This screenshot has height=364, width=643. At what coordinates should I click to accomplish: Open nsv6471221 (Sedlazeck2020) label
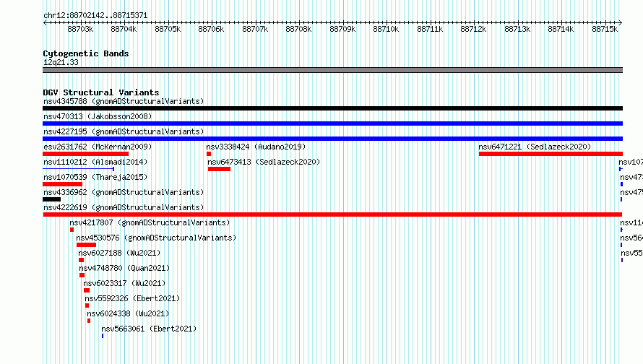coord(535,147)
